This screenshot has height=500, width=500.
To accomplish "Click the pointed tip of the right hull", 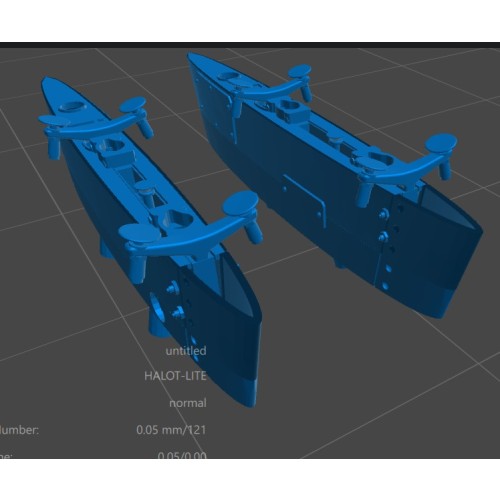I will [191, 56].
